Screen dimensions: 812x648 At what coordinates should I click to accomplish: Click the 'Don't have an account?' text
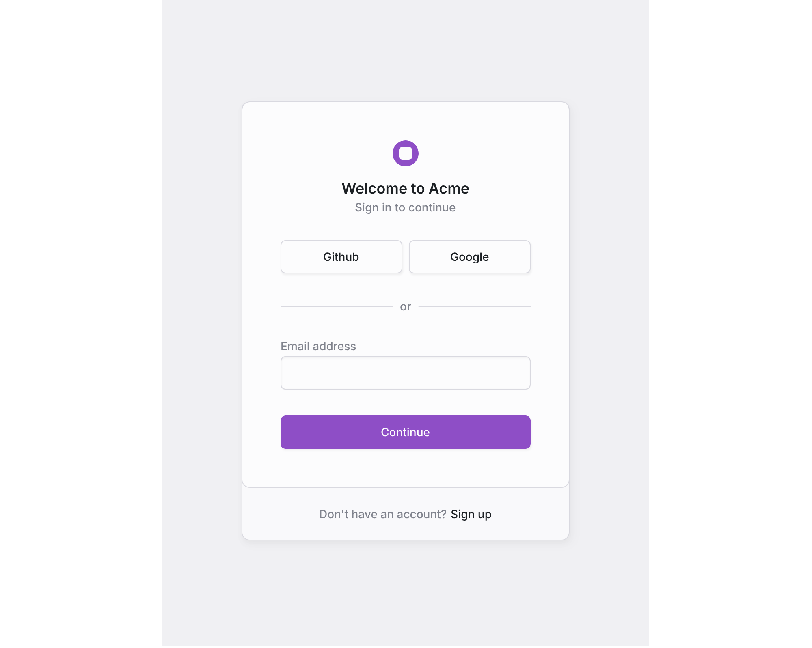(382, 514)
